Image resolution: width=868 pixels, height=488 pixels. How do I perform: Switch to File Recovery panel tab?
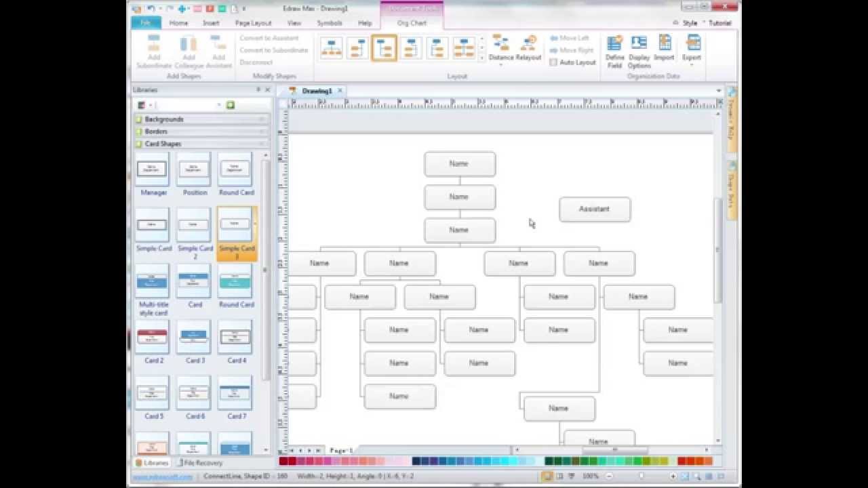coord(199,463)
